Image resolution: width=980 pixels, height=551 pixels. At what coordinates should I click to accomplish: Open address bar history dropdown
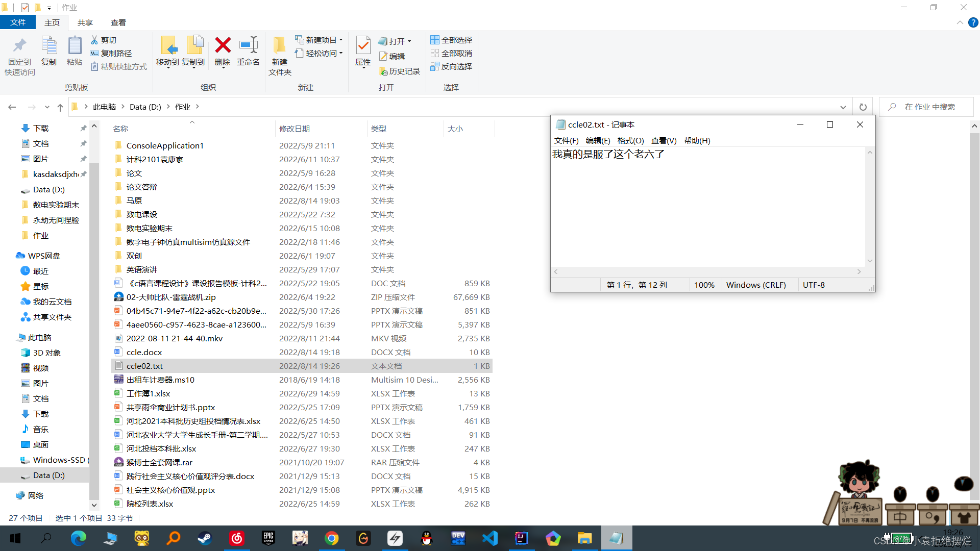coord(843,107)
